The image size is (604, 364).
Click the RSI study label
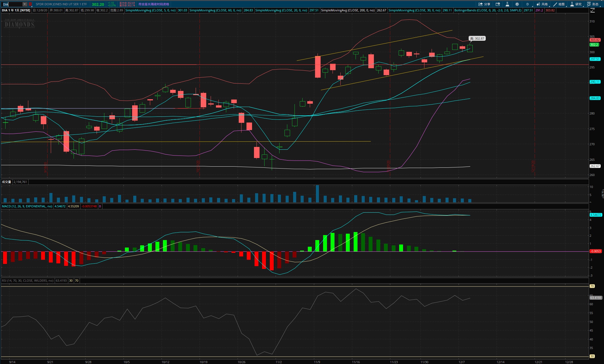pos(27,281)
